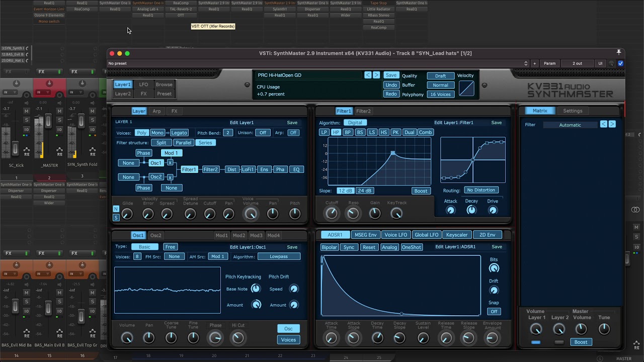Viewport: 644px width, 362px height.
Task: Toggle Unison Off button
Action: coord(263,133)
